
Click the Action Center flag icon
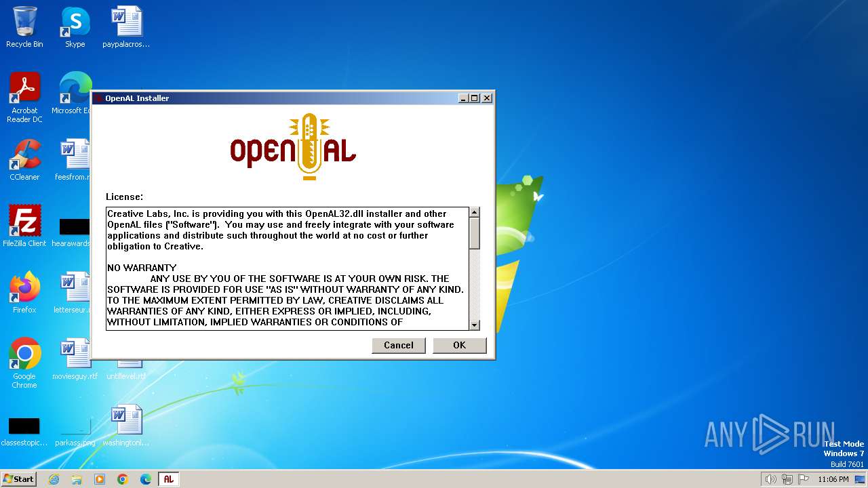tap(804, 479)
